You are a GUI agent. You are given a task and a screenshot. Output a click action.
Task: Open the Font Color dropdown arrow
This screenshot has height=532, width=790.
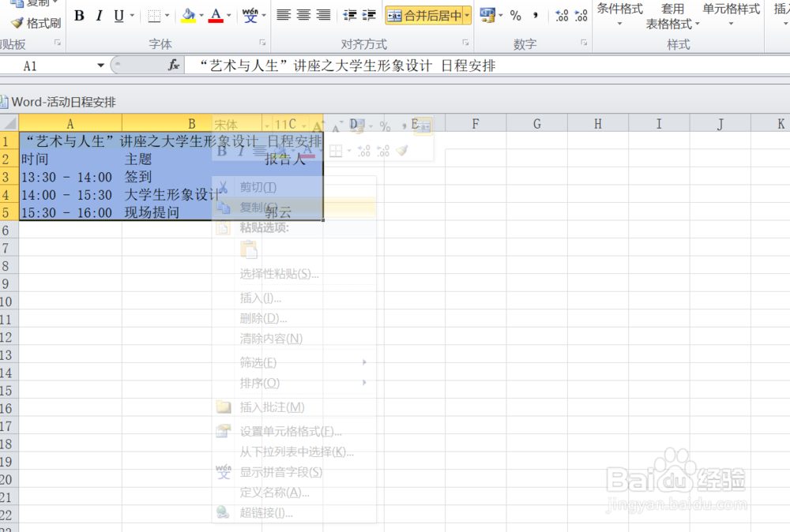click(228, 15)
